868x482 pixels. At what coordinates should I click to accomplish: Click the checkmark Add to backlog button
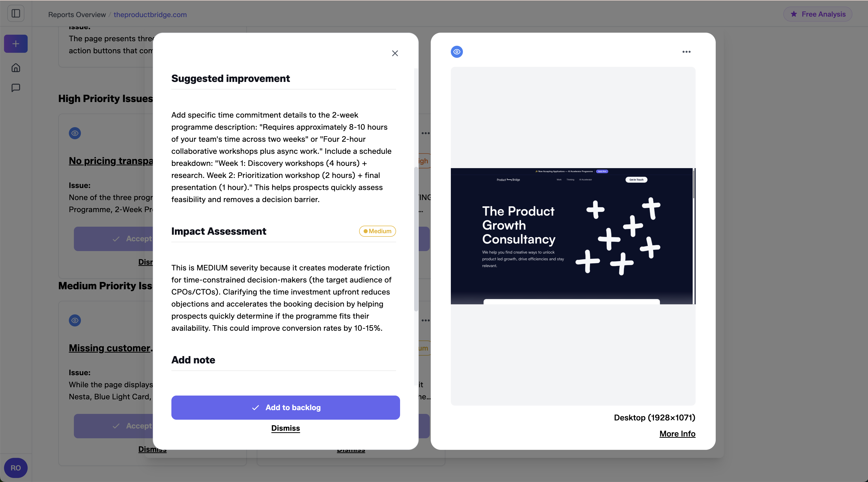(x=285, y=408)
